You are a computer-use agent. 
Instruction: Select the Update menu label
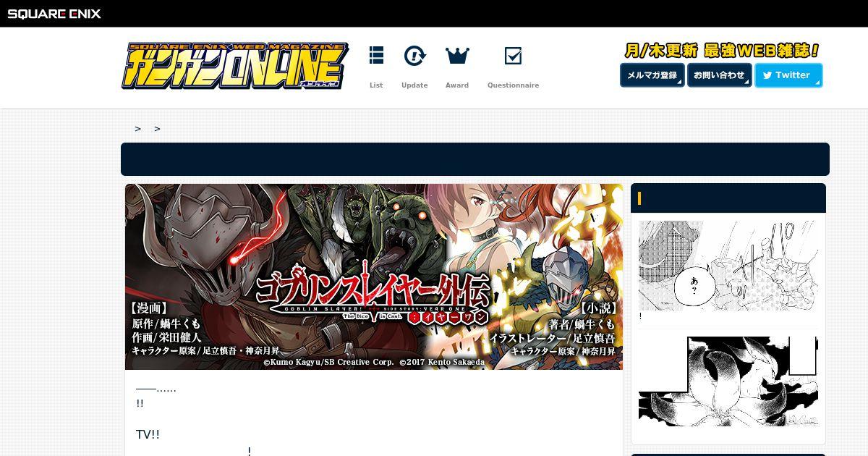point(414,85)
